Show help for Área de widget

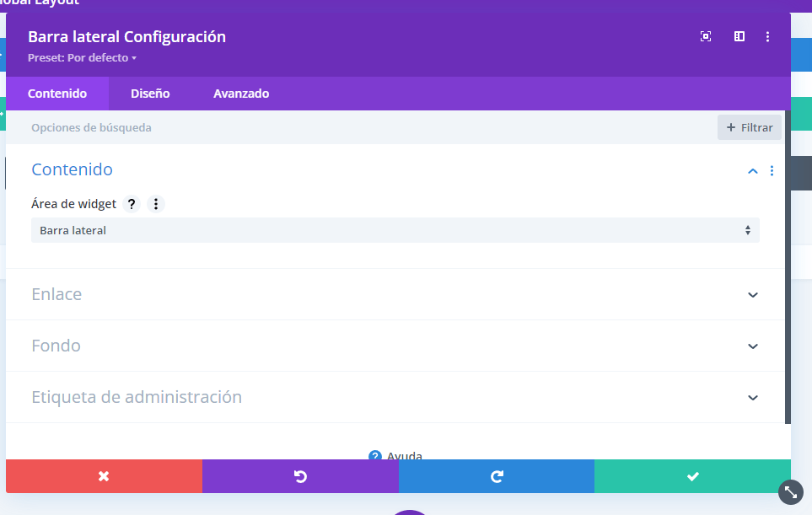(x=132, y=204)
